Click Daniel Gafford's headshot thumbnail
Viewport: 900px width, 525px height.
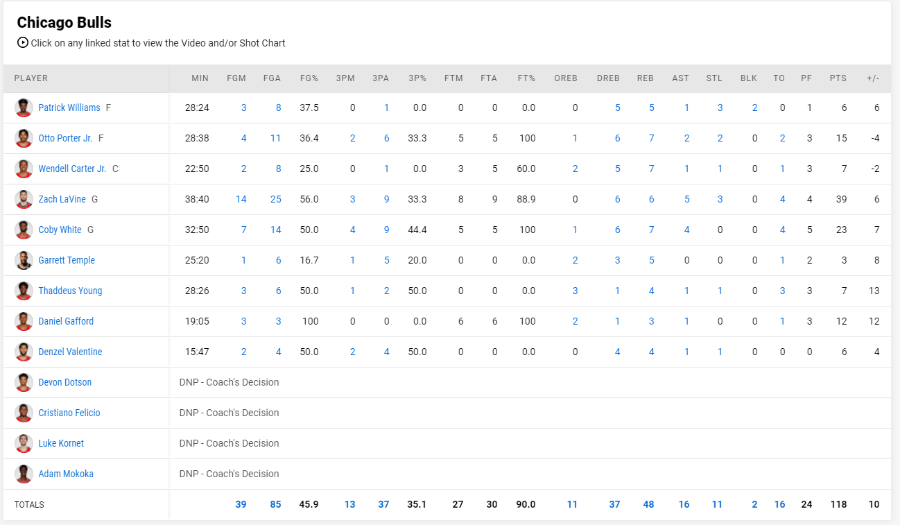(24, 321)
